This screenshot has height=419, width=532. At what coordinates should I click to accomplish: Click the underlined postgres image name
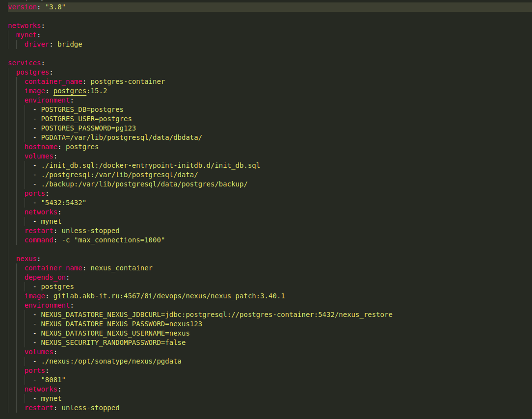coord(70,91)
